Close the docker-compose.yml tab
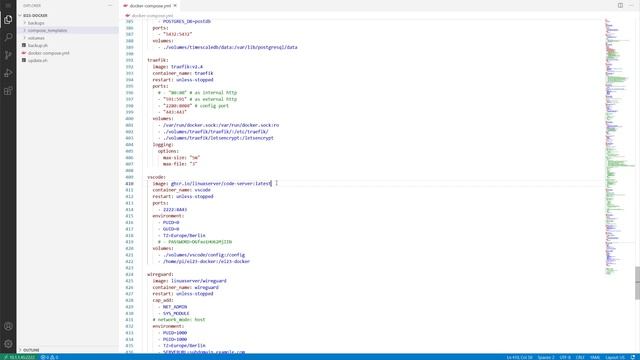640x360 pixels. (175, 6)
